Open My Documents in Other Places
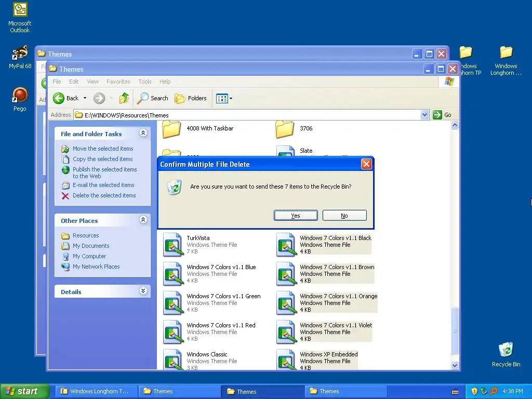532x399 pixels. [x=91, y=246]
